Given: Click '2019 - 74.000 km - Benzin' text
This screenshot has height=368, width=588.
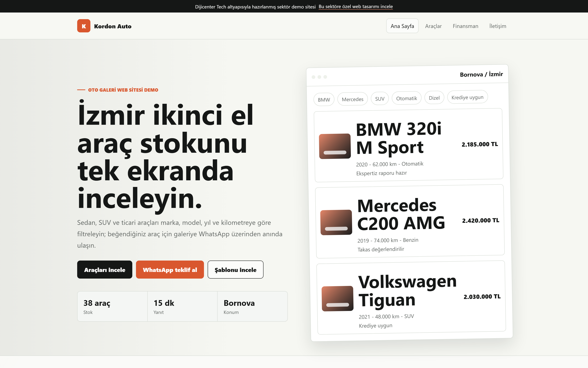Looking at the screenshot, I should 388,240.
